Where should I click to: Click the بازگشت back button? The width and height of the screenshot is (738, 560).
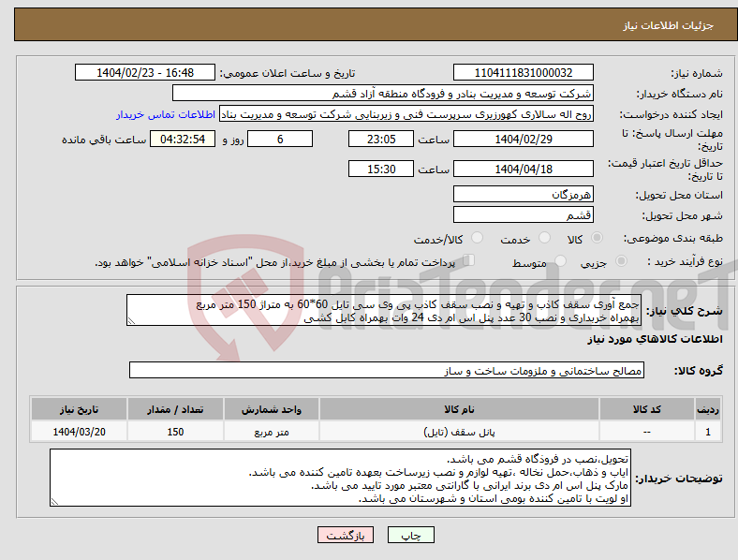tap(346, 535)
